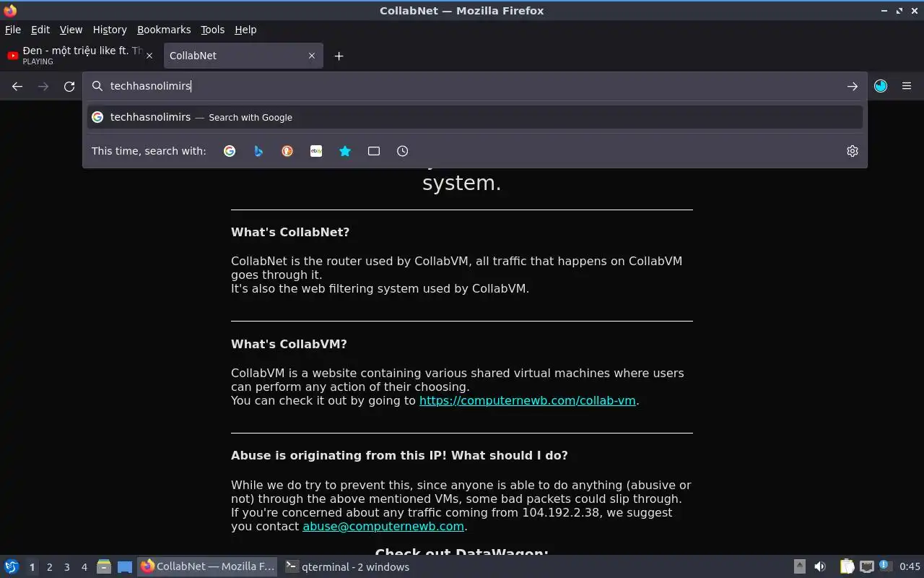
Task: Open Firefox hamburger application menu
Action: tap(907, 86)
